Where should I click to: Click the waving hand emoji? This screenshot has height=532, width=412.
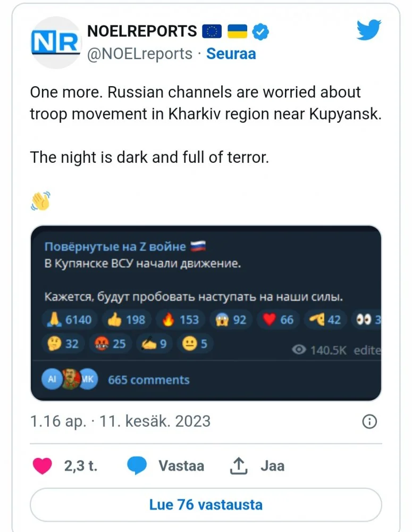pos(41,200)
